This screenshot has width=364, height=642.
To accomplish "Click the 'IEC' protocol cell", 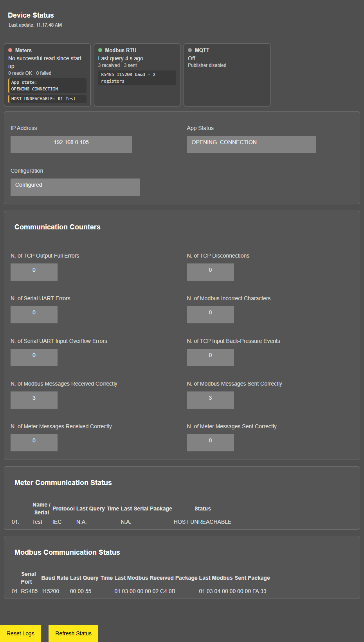I will tap(57, 522).
